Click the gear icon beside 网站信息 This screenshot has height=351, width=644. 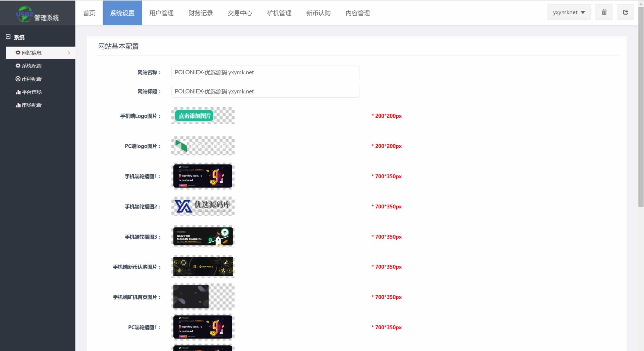tap(18, 53)
